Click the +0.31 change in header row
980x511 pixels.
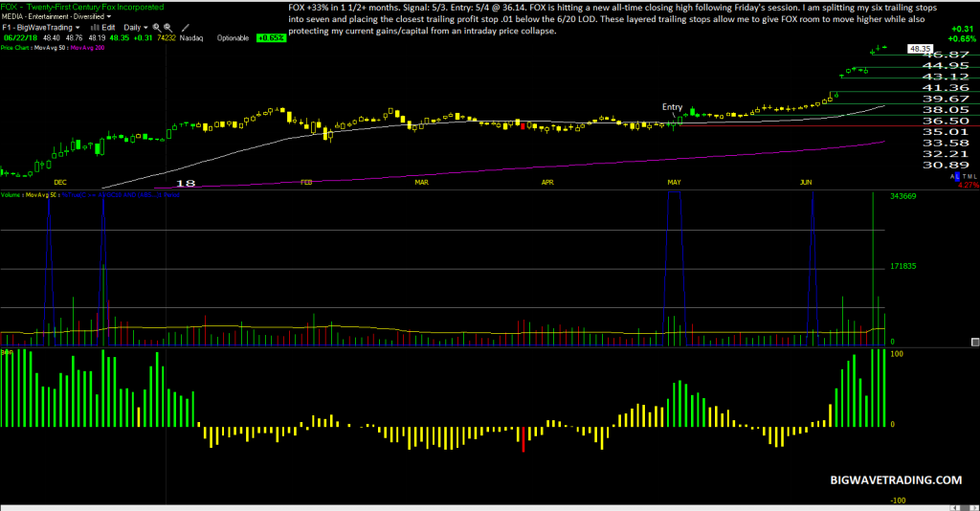(x=144, y=38)
